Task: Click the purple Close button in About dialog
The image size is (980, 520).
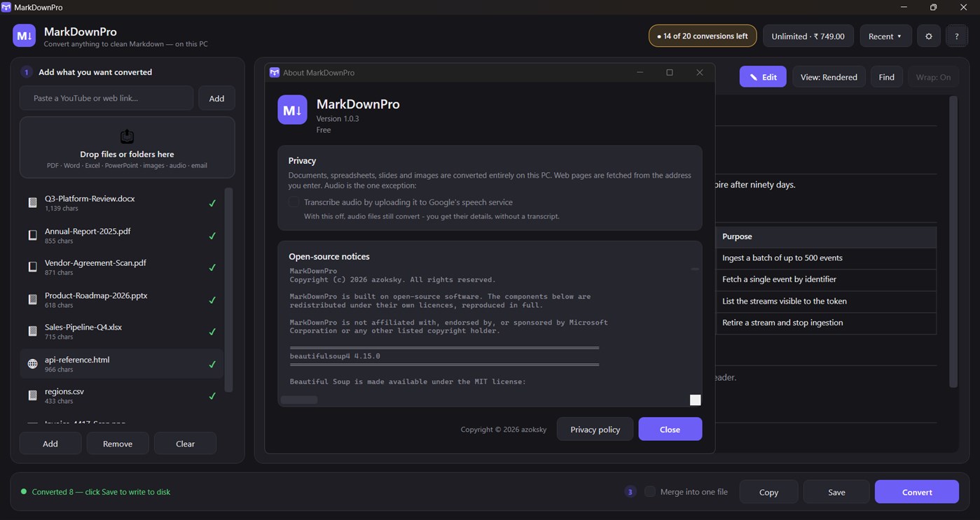Action: point(670,429)
